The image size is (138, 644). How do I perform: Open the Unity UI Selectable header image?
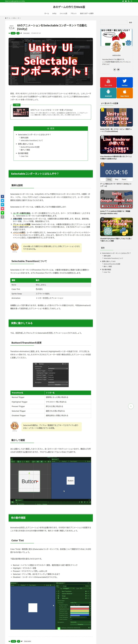point(51,62)
